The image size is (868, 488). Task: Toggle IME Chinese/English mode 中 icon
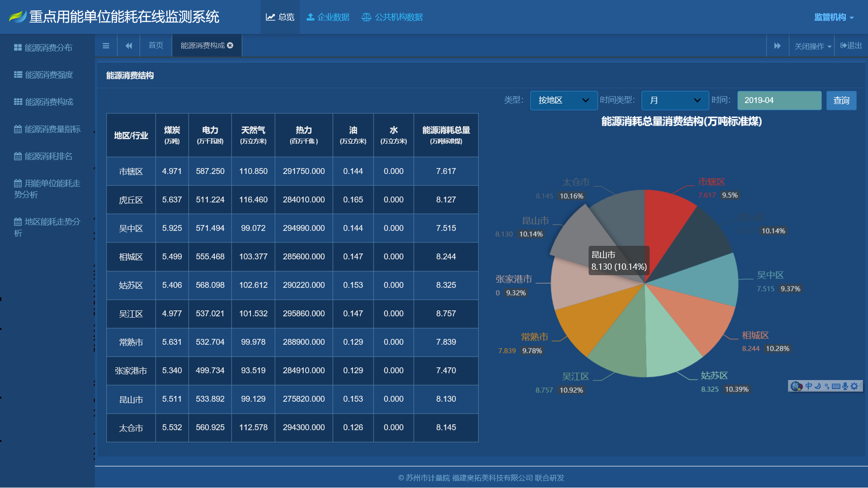809,386
